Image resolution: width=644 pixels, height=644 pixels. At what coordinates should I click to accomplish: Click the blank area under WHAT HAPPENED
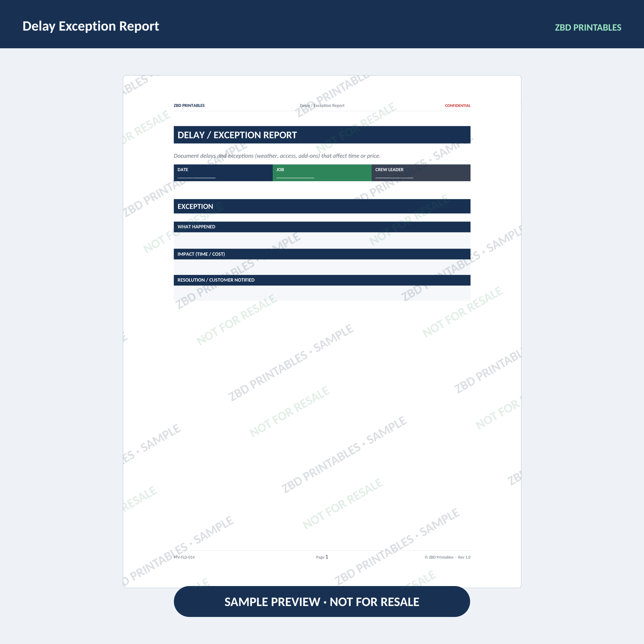coord(322,240)
